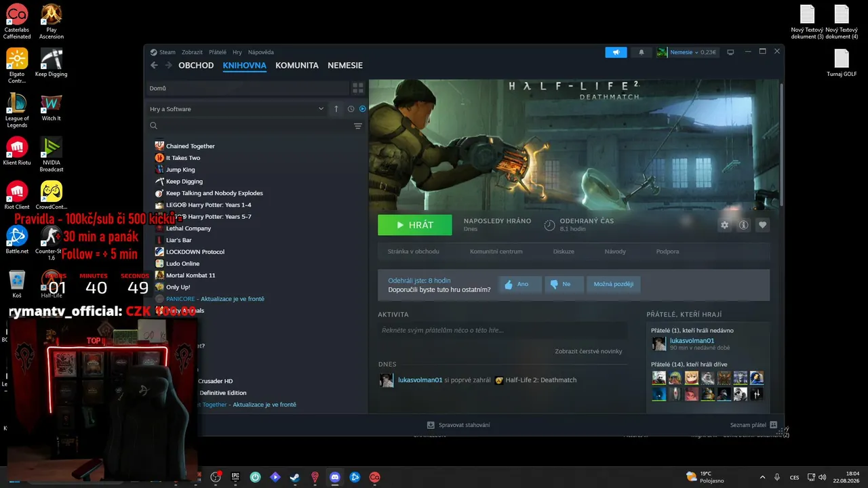
Task: Select Liar's Bar in the library
Action: click(178, 240)
